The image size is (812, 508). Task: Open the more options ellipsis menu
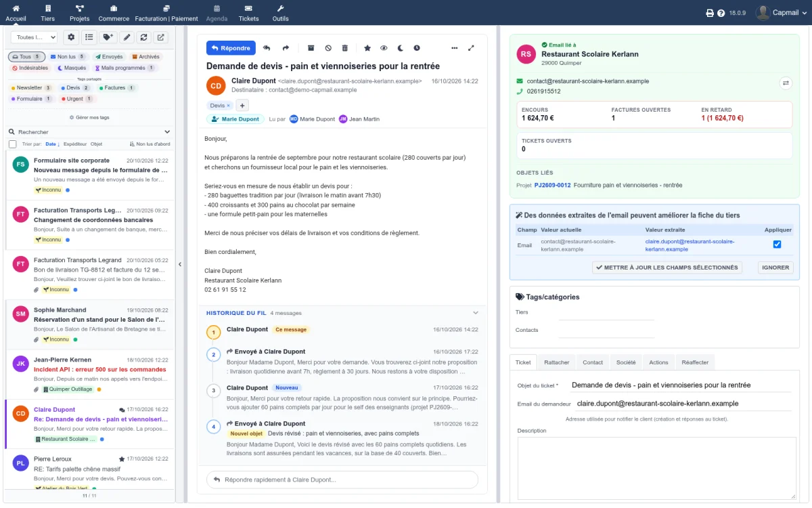coord(454,48)
